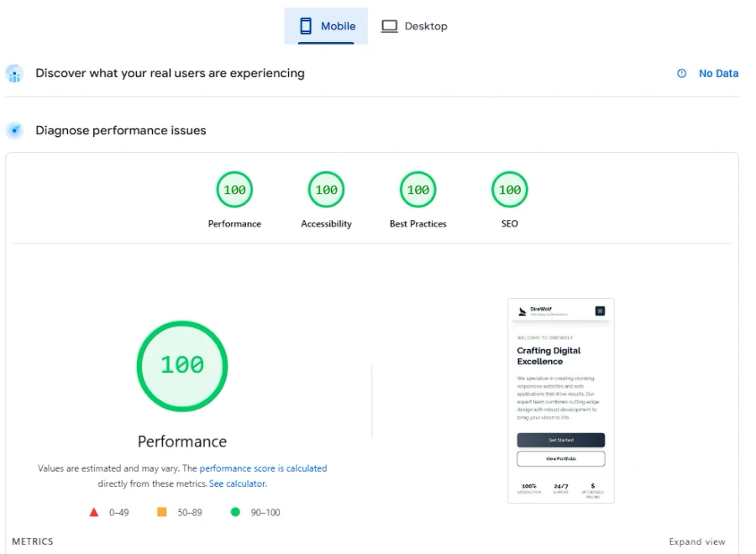Click the info icon next to No Data

[680, 73]
